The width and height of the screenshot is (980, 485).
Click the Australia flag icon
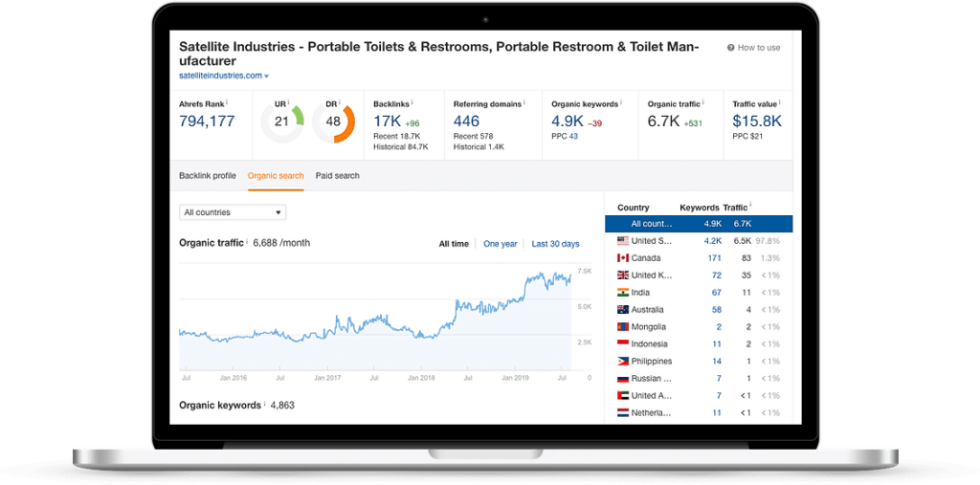coord(622,310)
